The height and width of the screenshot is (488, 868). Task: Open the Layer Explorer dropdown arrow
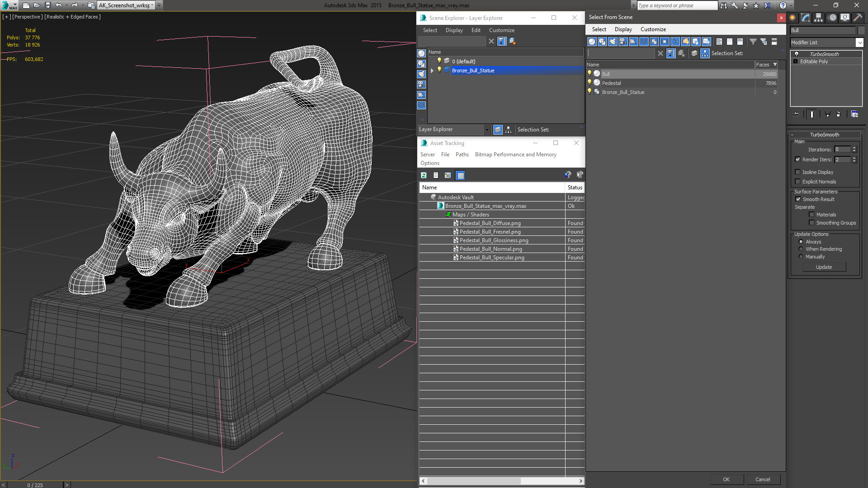487,130
